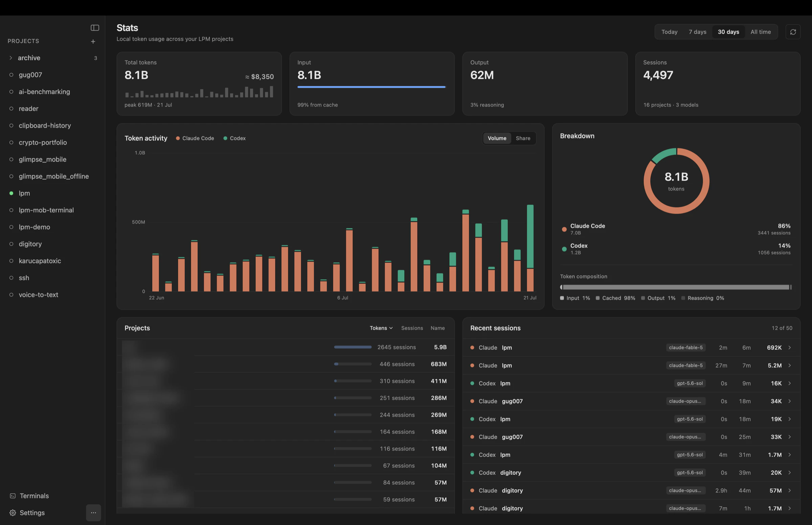Click the Total tokens sparkline
Viewport: 812px width, 525px height.
tap(199, 92)
